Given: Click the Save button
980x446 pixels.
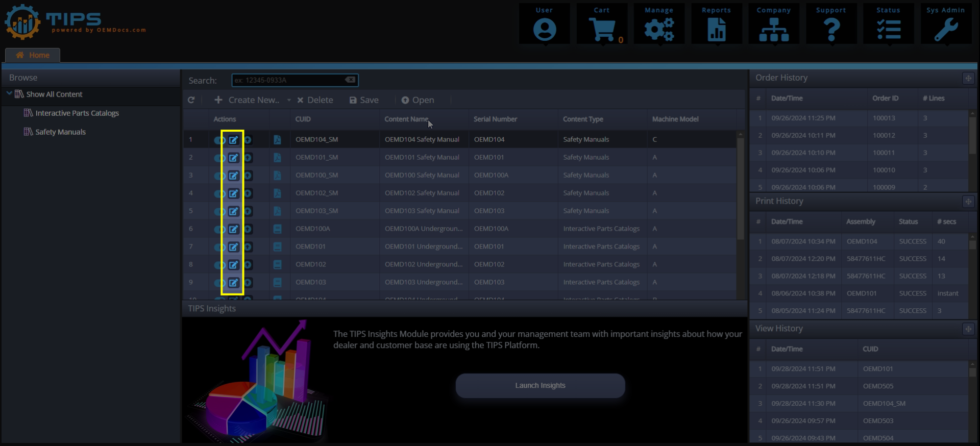Looking at the screenshot, I should (364, 100).
